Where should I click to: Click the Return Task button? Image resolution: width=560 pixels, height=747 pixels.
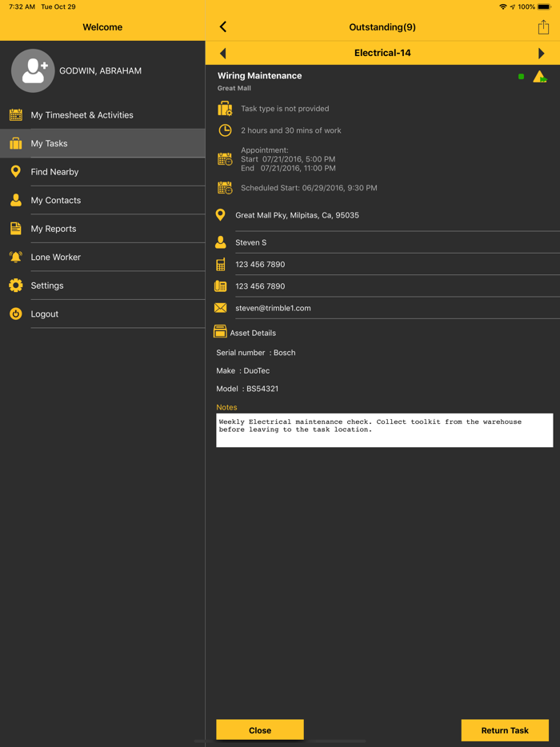[505, 730]
